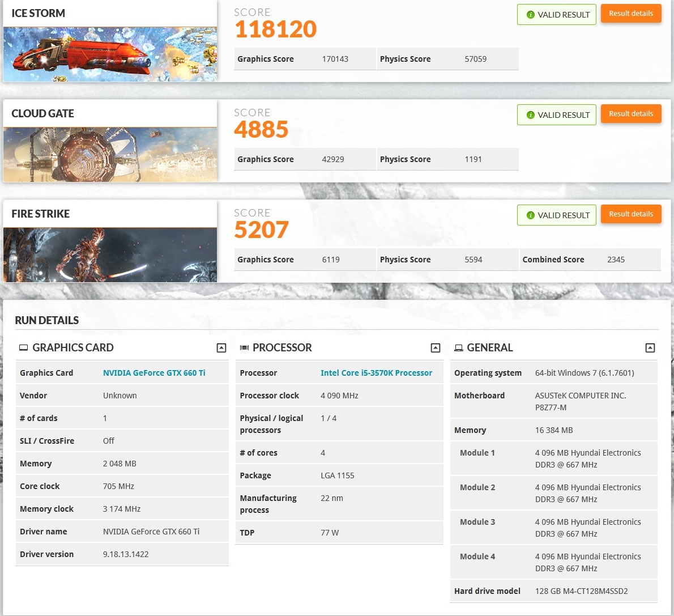Image resolution: width=674 pixels, height=616 pixels.
Task: Click the laptop icon beside General heading
Action: (x=459, y=347)
